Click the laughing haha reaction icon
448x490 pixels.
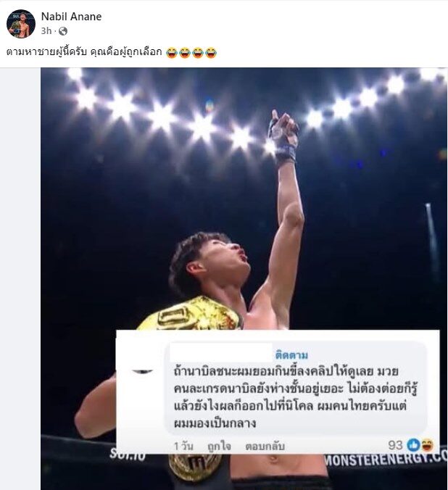[x=427, y=444]
